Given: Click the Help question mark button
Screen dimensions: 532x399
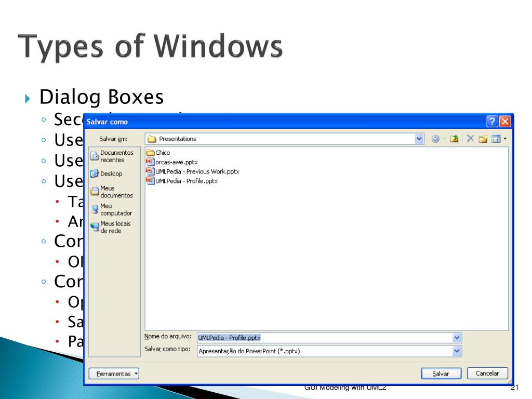Looking at the screenshot, I should pyautogui.click(x=492, y=122).
